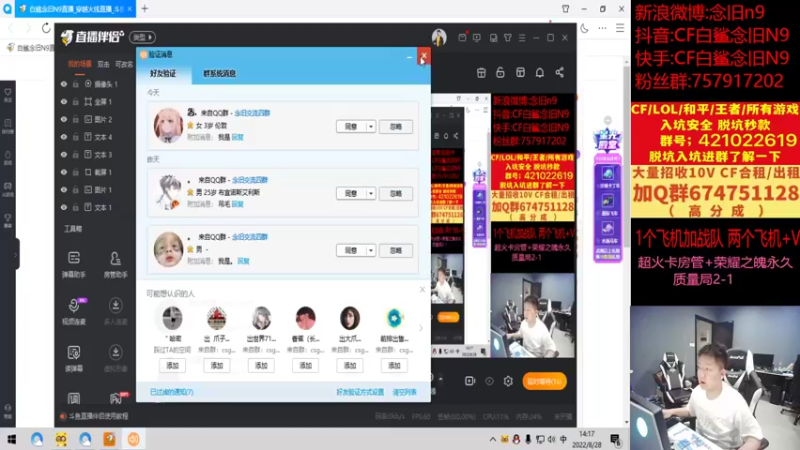
Task: Ignore the 25岁 male friend request
Action: point(396,193)
